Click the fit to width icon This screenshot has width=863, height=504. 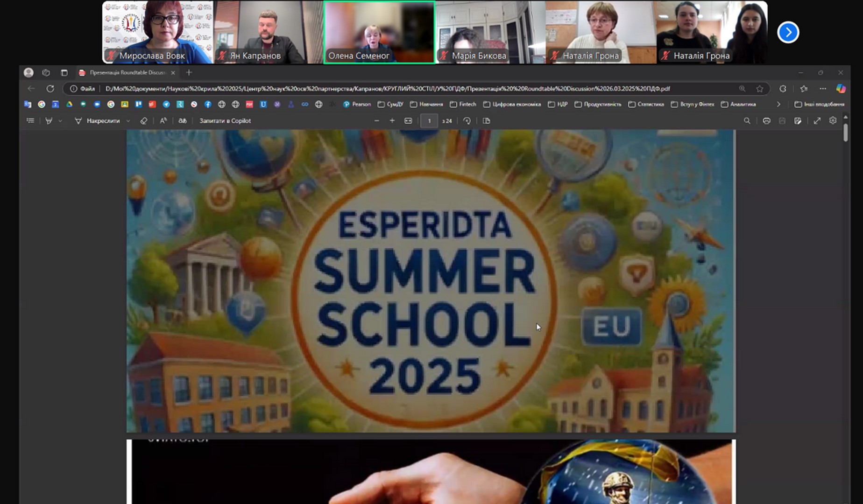(408, 121)
